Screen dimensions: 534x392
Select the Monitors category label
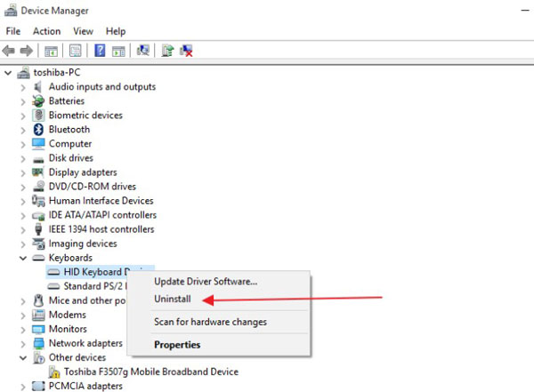click(68, 329)
